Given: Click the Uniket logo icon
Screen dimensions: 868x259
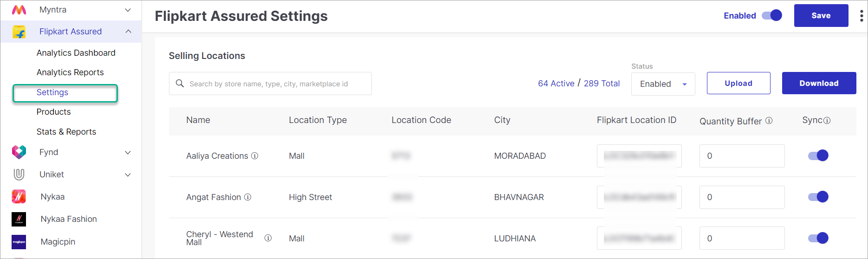Looking at the screenshot, I should click(x=19, y=175).
